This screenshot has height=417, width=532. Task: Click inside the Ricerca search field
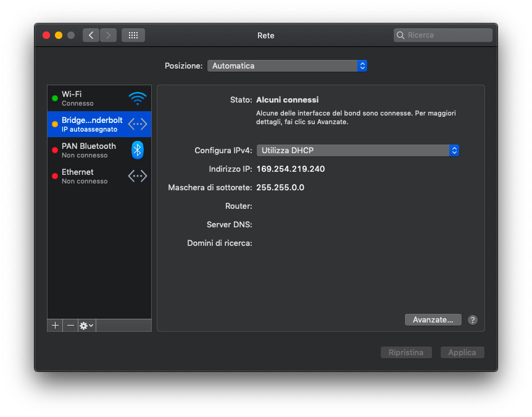[x=443, y=35]
